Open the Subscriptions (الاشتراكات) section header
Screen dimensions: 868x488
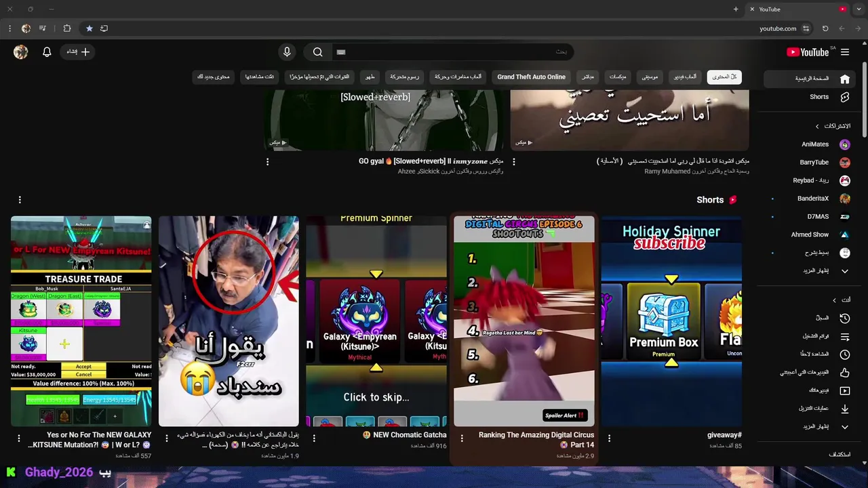833,126
